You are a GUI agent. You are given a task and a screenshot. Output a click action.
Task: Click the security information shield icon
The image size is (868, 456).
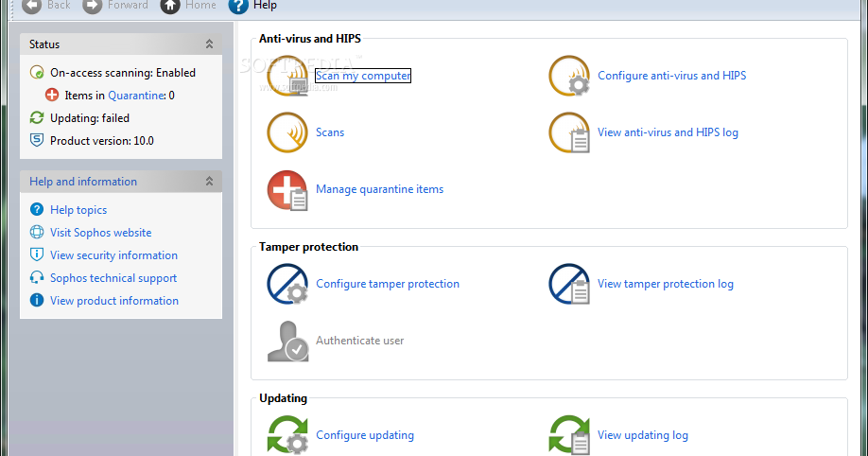(x=37, y=254)
